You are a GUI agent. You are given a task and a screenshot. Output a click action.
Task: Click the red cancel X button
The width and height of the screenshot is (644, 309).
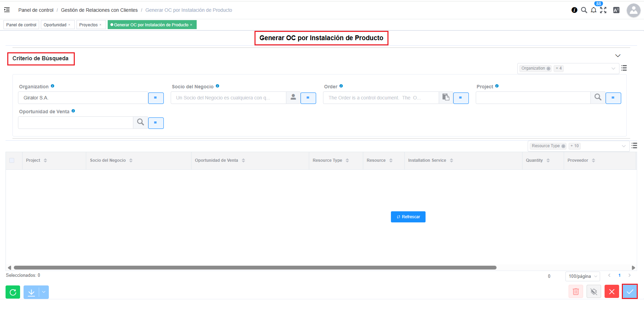[x=611, y=292]
